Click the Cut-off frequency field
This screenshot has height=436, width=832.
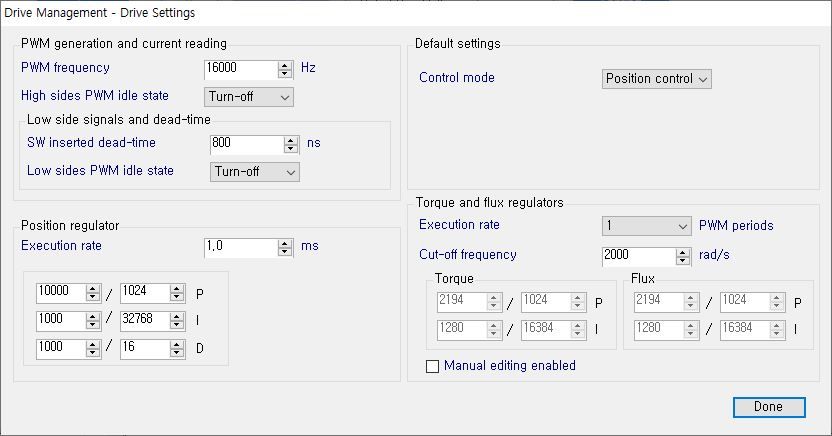pos(639,256)
